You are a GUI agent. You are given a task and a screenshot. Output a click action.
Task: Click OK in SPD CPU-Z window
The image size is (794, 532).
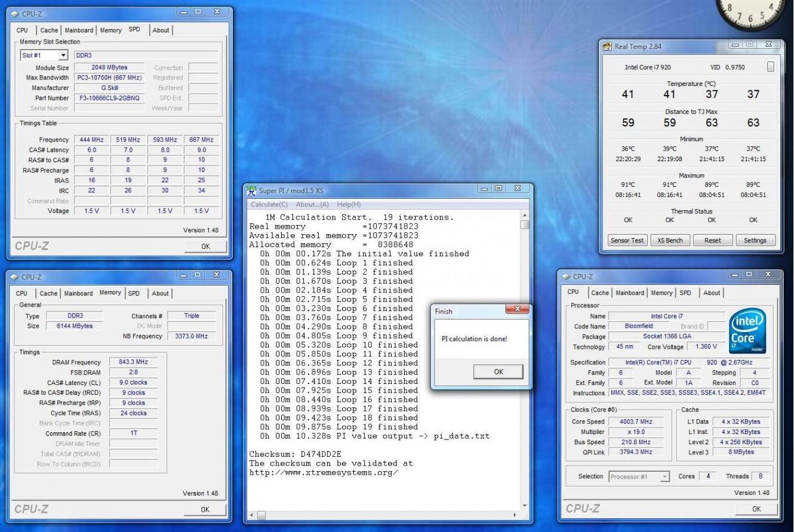[205, 246]
